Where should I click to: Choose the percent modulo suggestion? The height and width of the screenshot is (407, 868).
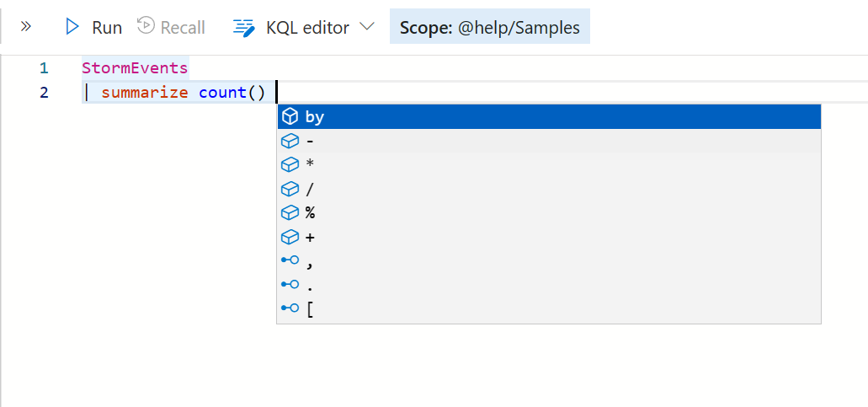coord(549,213)
